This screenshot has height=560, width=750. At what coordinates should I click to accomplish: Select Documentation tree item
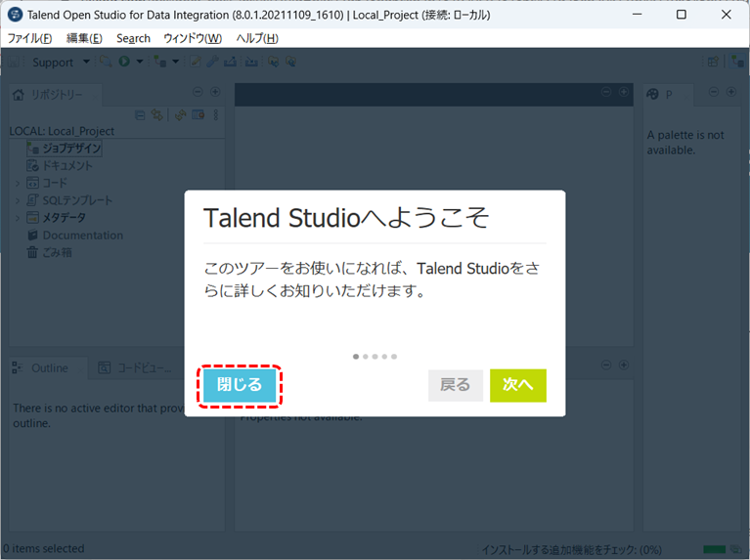[75, 236]
